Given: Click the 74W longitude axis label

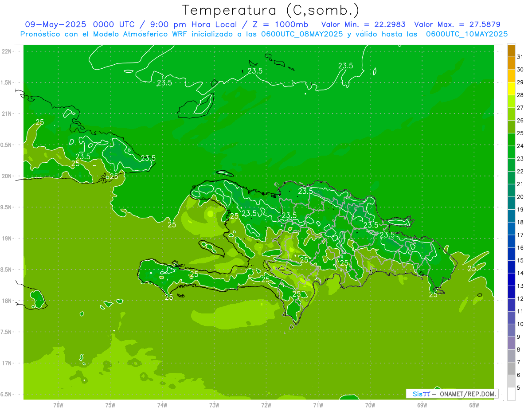Looking at the screenshot, I should pos(162,405).
